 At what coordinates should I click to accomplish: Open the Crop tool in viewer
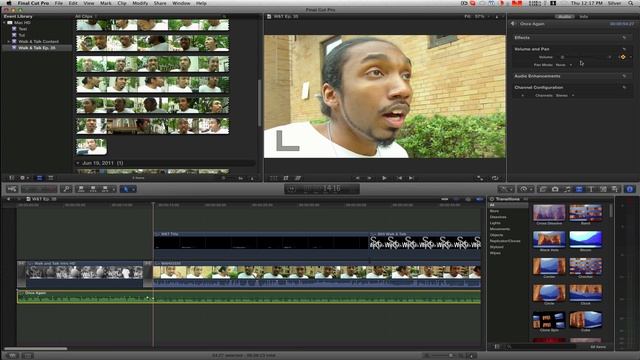tap(286, 178)
